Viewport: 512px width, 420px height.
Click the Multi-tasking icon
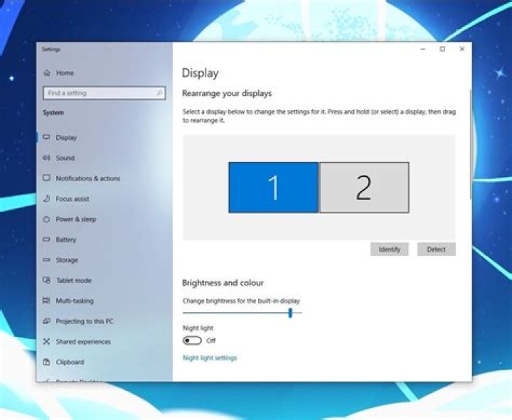point(47,301)
